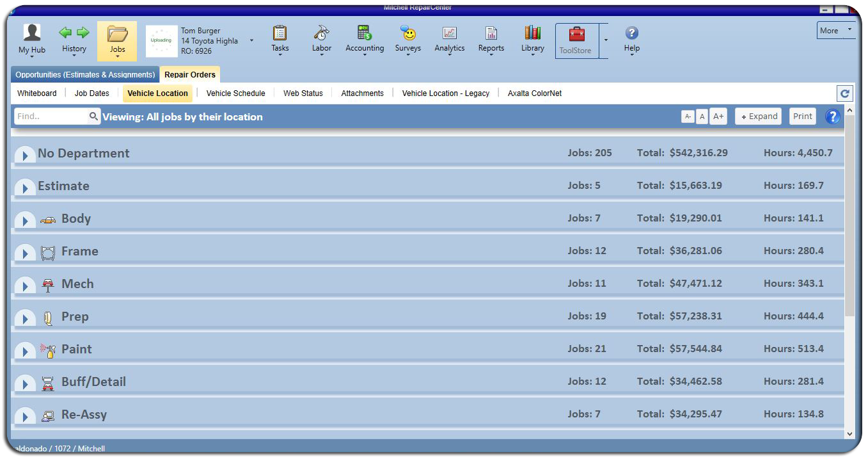Click the Re-Assy icon
The width and height of the screenshot is (868, 459).
(48, 416)
